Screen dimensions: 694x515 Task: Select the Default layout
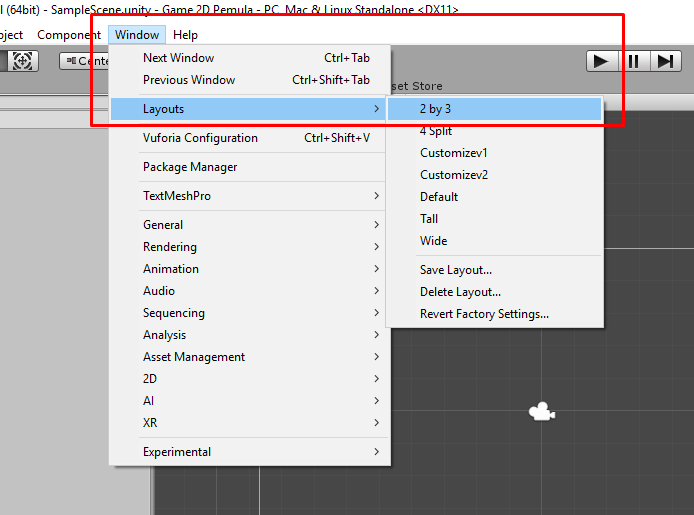coord(494,197)
